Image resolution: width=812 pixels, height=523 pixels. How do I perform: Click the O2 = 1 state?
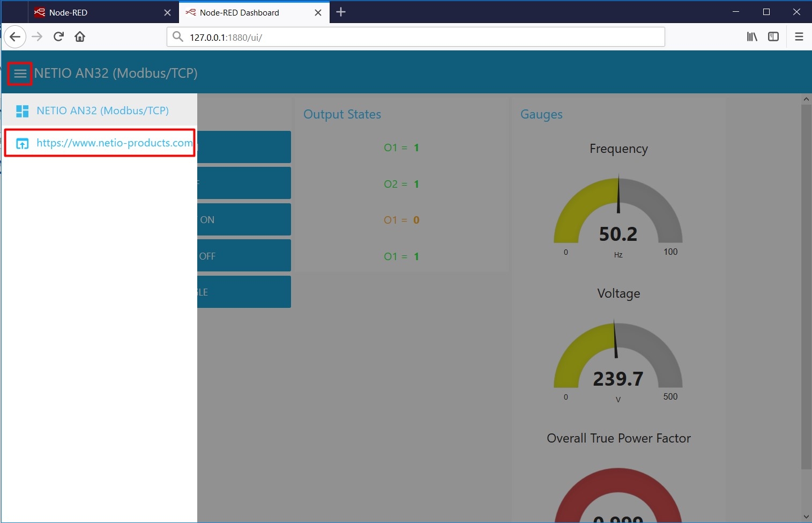coord(401,184)
